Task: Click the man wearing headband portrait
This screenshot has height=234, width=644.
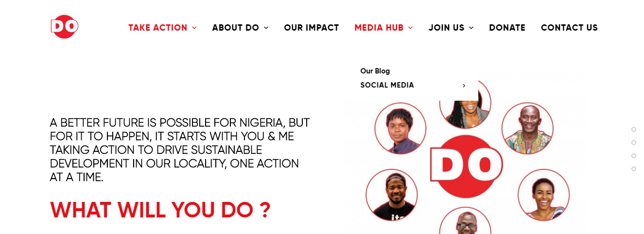Action: click(x=392, y=195)
